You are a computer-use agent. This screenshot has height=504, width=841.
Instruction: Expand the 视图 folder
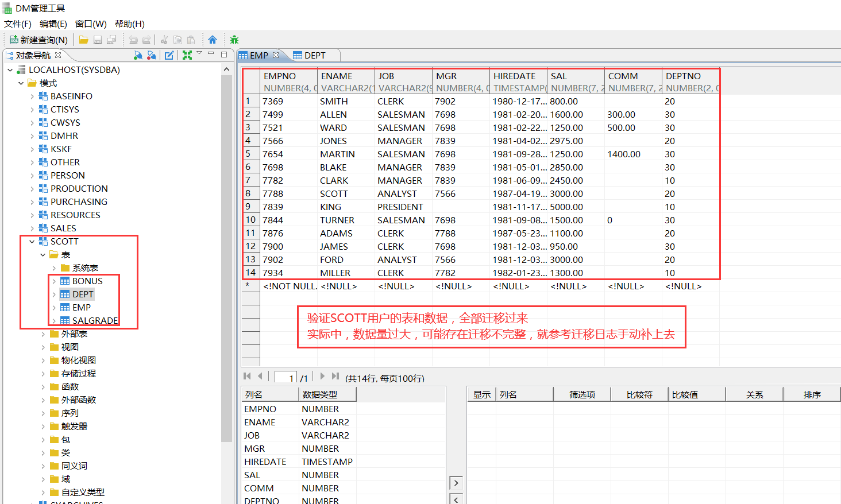43,347
